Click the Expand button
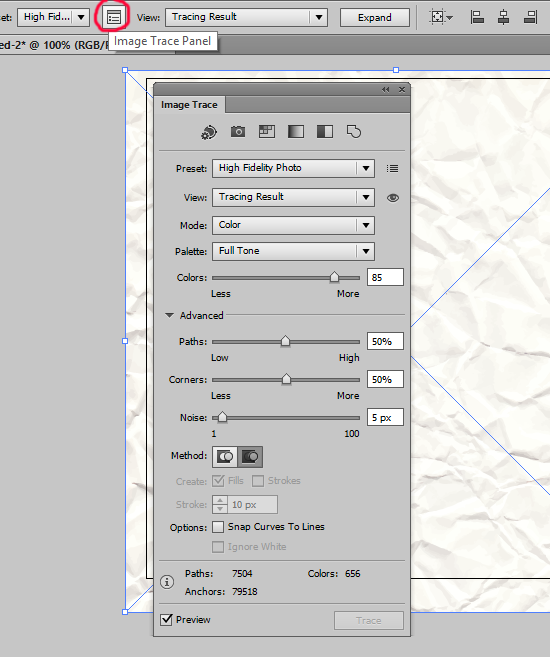The image size is (550, 657). [375, 18]
